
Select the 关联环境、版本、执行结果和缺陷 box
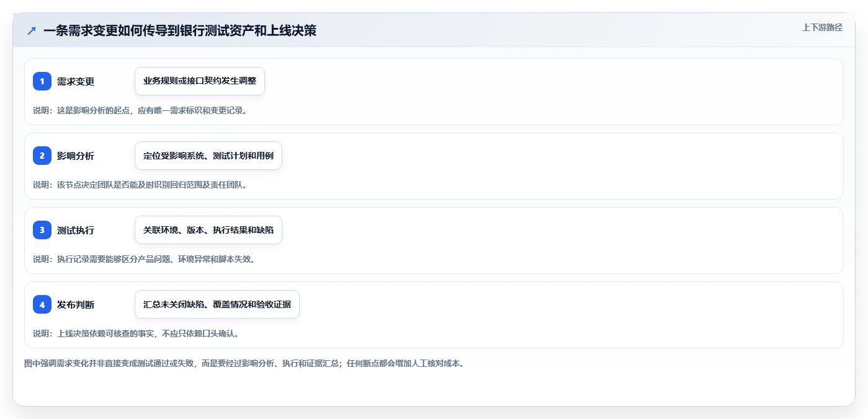(208, 230)
